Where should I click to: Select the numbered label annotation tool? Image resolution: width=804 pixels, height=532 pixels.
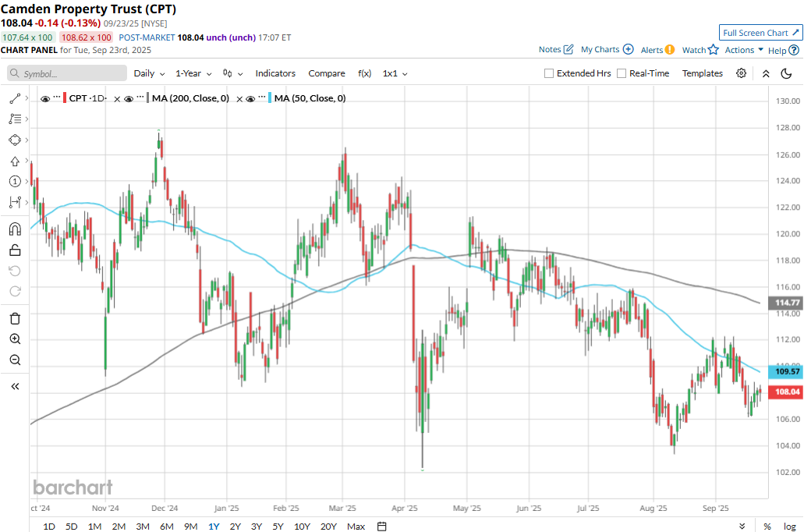[x=15, y=181]
